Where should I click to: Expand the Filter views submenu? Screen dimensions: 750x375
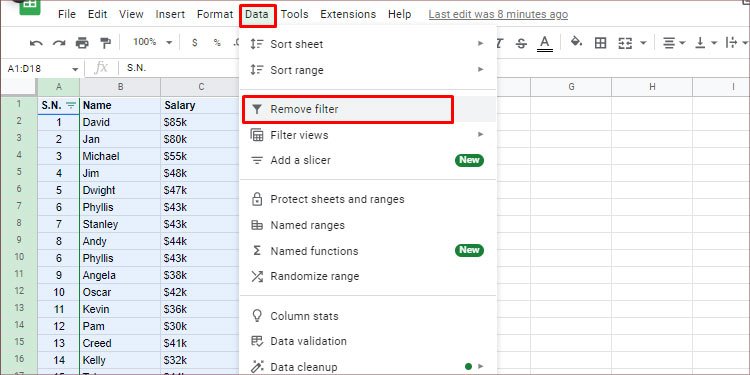click(368, 135)
